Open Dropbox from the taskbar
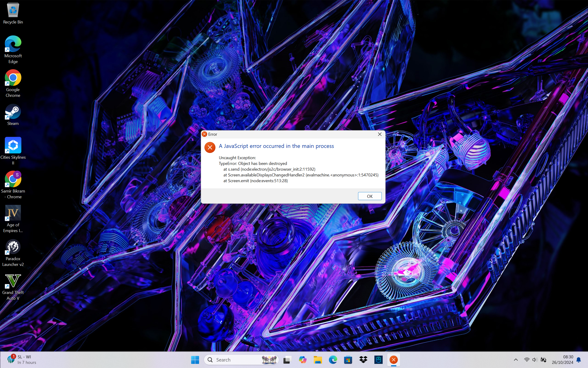 363,360
